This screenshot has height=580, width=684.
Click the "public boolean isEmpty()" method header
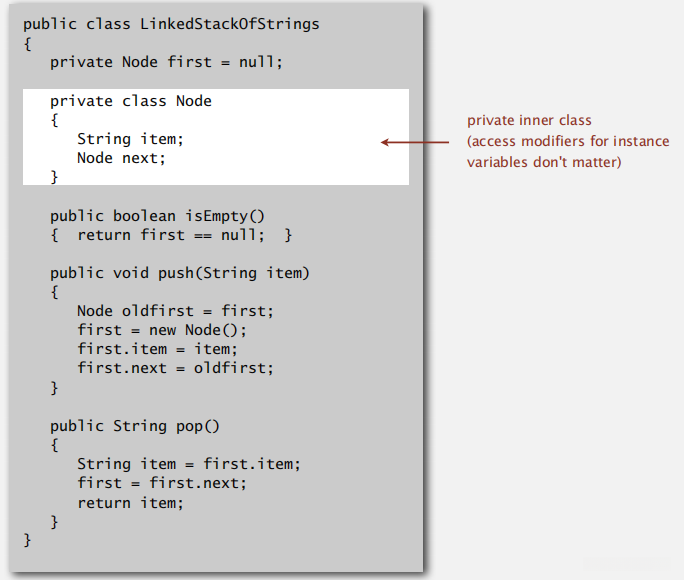click(157, 216)
